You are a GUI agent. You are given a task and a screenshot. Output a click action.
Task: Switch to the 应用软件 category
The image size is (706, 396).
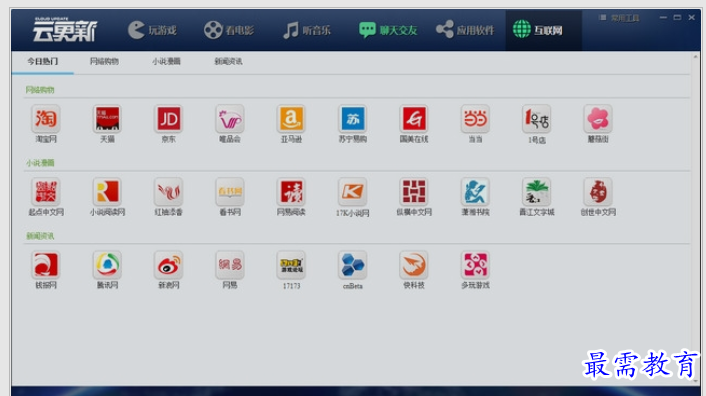tap(465, 30)
